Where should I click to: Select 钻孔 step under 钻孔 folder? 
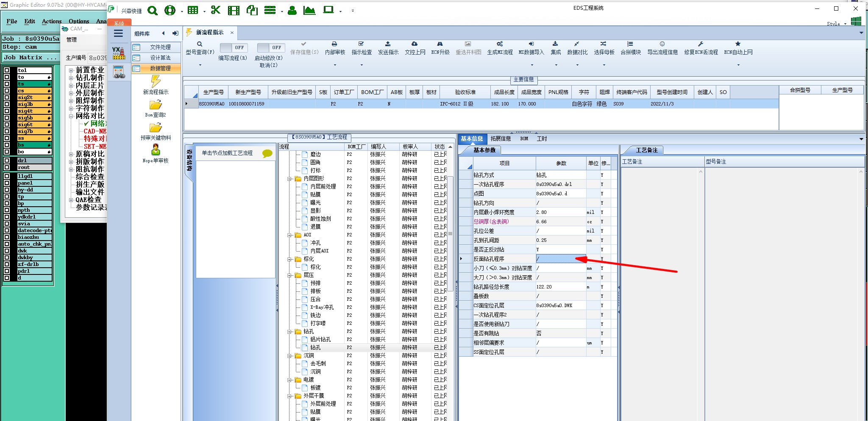[x=315, y=347]
